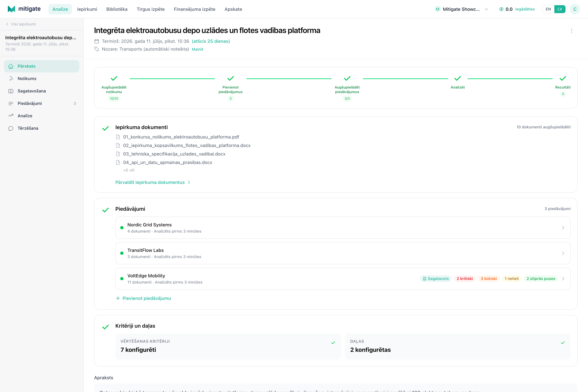Expand the Nordic Grid Systems offer chevron
The image size is (588, 392).
(563, 228)
